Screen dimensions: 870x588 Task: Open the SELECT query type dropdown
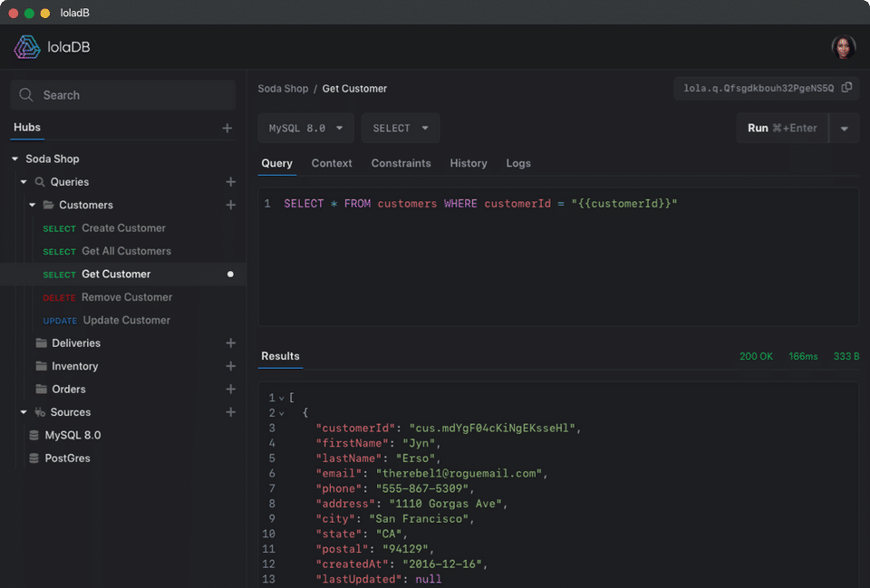401,129
